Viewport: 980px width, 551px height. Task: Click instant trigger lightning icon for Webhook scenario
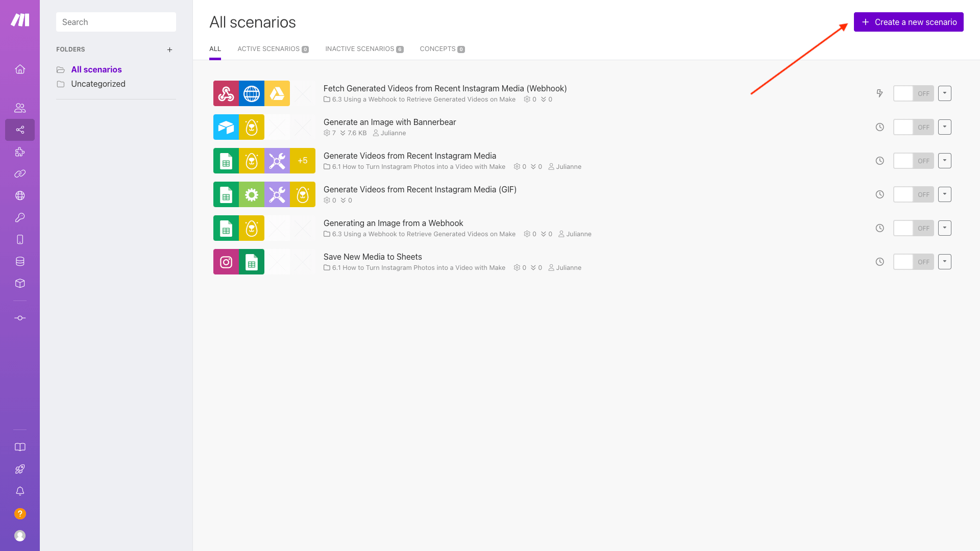pyautogui.click(x=879, y=93)
